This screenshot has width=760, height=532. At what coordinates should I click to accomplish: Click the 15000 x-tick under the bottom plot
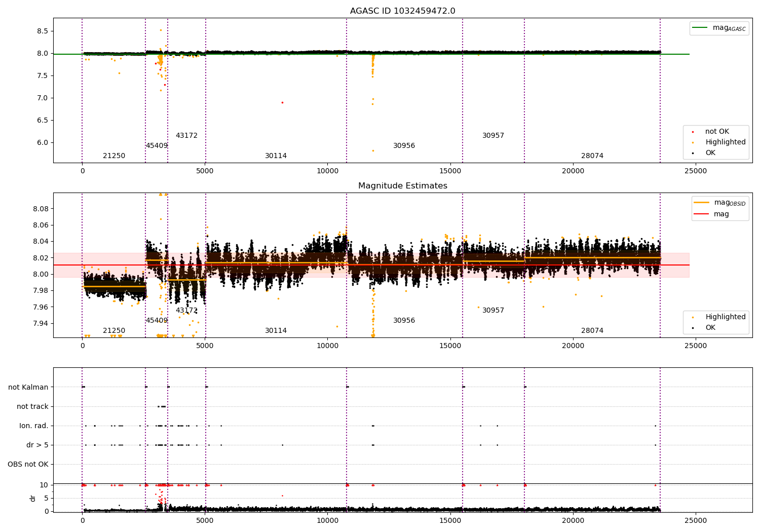(x=450, y=521)
